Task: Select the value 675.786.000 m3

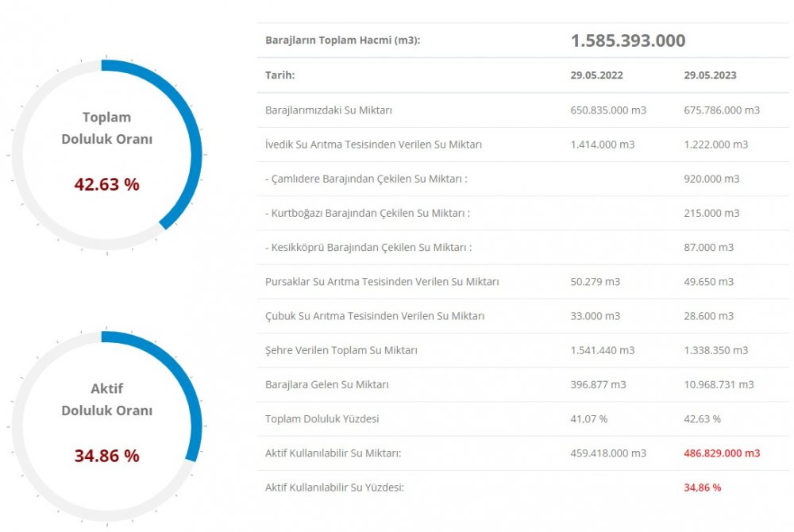Action: tap(722, 110)
